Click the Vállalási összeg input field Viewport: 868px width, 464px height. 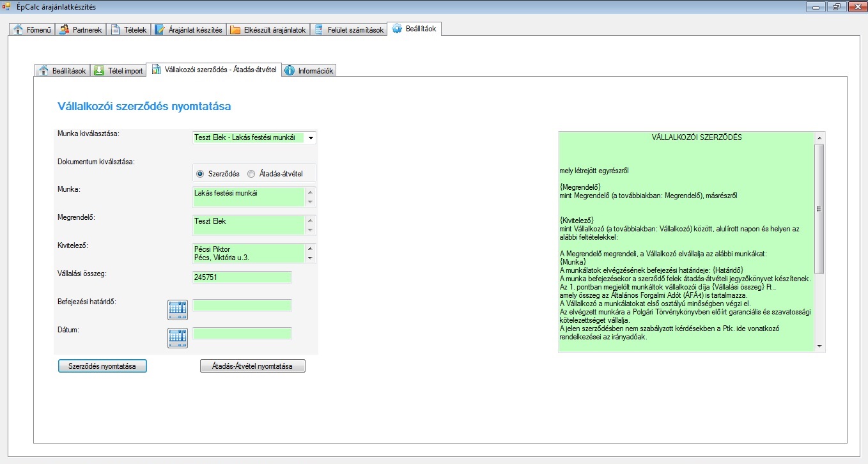(242, 277)
